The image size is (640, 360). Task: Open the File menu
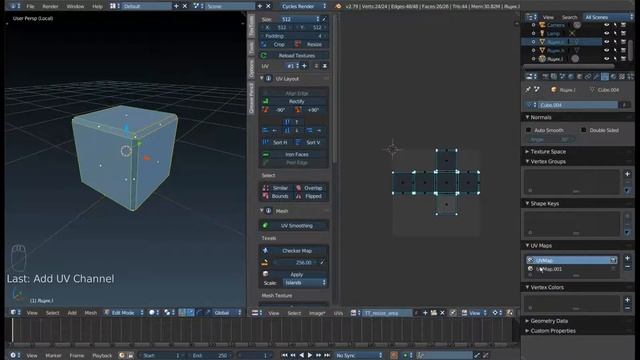30,6
